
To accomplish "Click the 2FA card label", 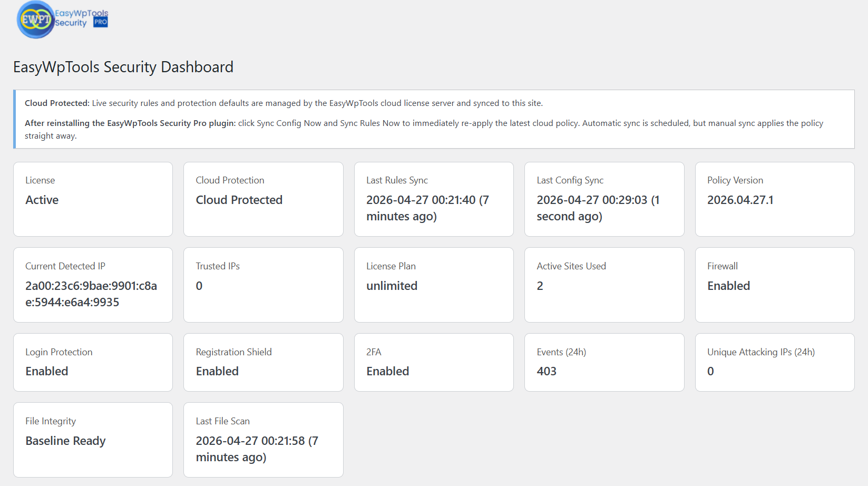I will 374,352.
